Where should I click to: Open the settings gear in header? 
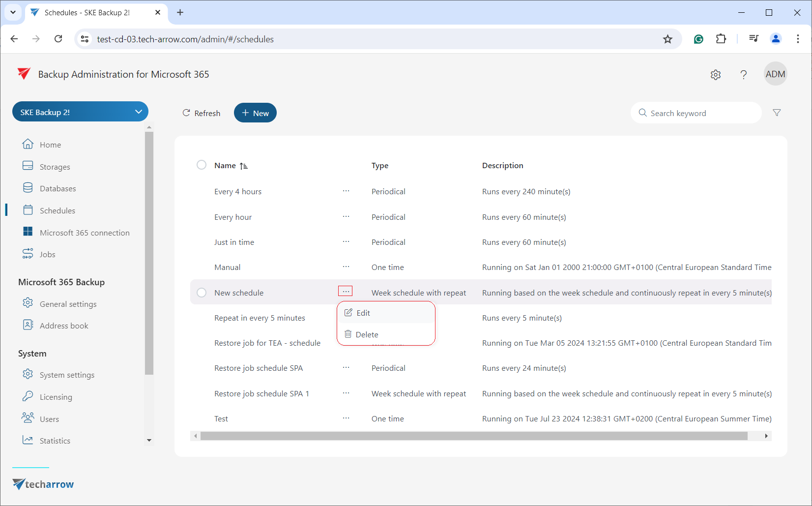716,75
